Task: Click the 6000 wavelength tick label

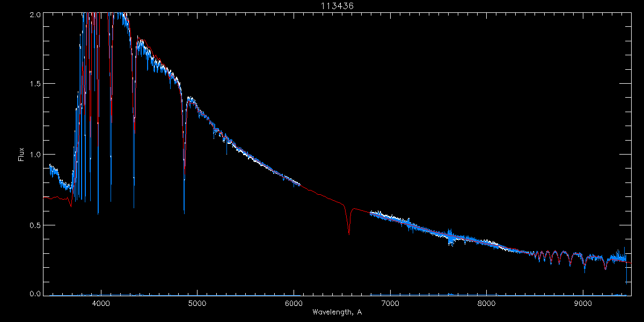Action: pyautogui.click(x=294, y=303)
